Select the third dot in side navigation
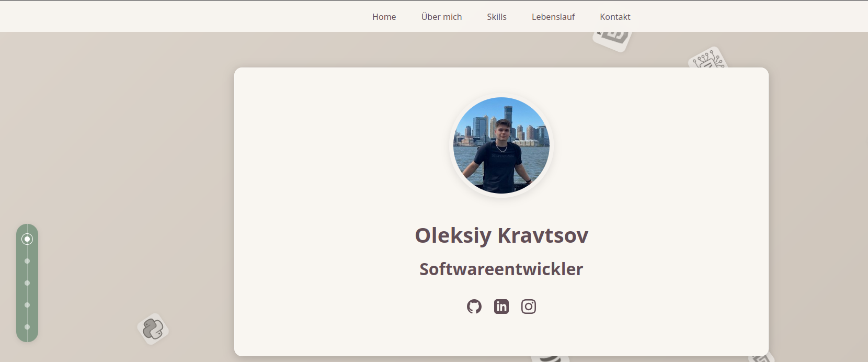The height and width of the screenshot is (362, 868). coord(27,283)
